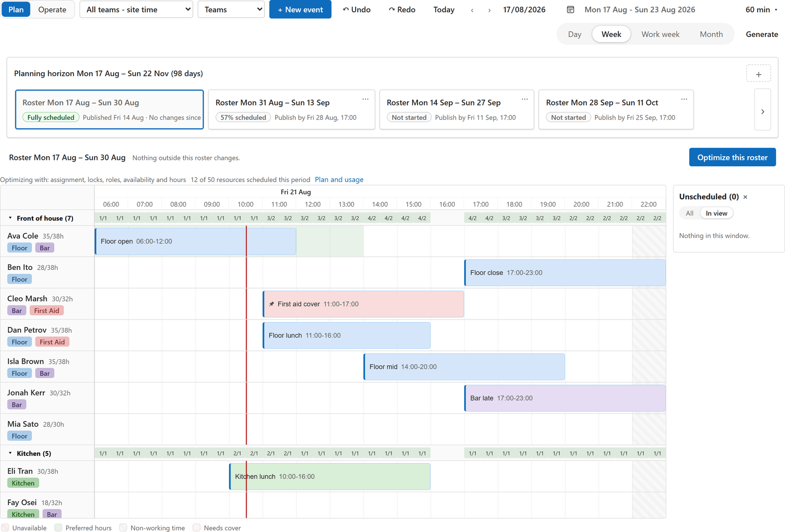Filter unscheduled to In view
The width and height of the screenshot is (785, 532).
point(716,213)
